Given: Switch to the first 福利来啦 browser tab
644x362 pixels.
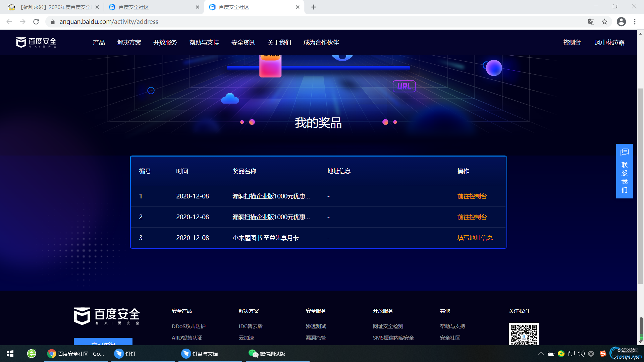Looking at the screenshot, I should coord(54,7).
